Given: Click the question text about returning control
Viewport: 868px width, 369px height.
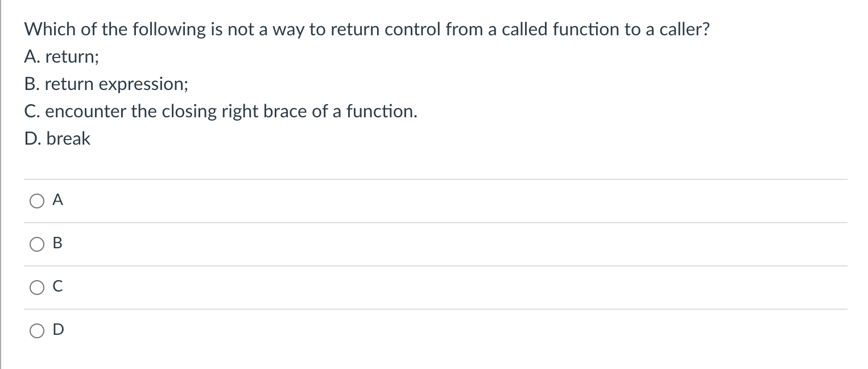Looking at the screenshot, I should [x=367, y=29].
